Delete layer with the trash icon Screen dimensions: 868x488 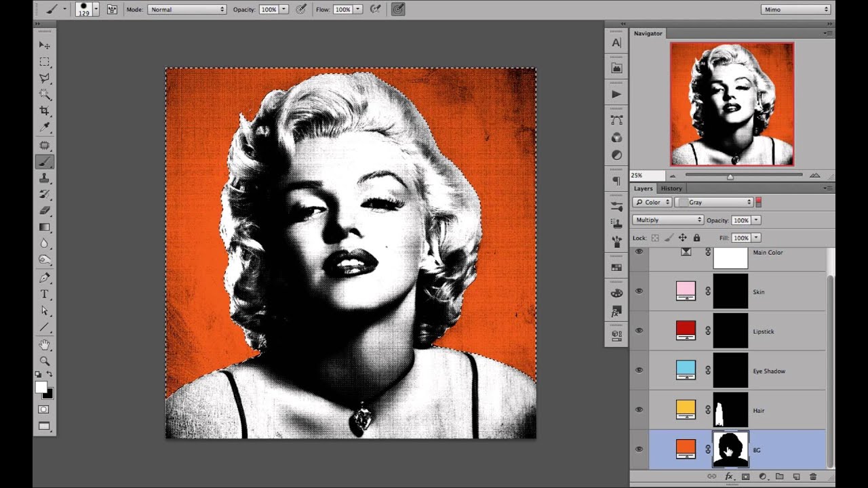(813, 477)
